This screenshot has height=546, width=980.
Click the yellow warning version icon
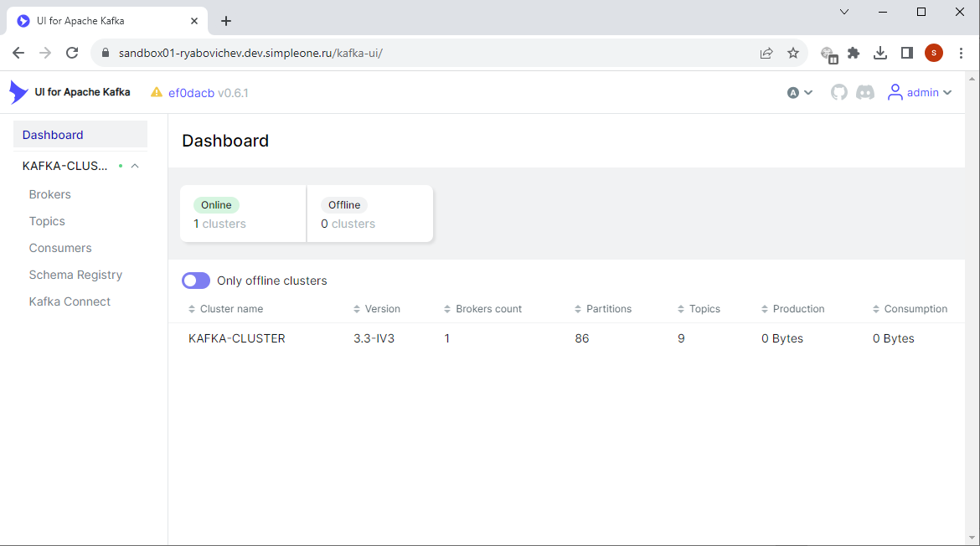tap(157, 92)
